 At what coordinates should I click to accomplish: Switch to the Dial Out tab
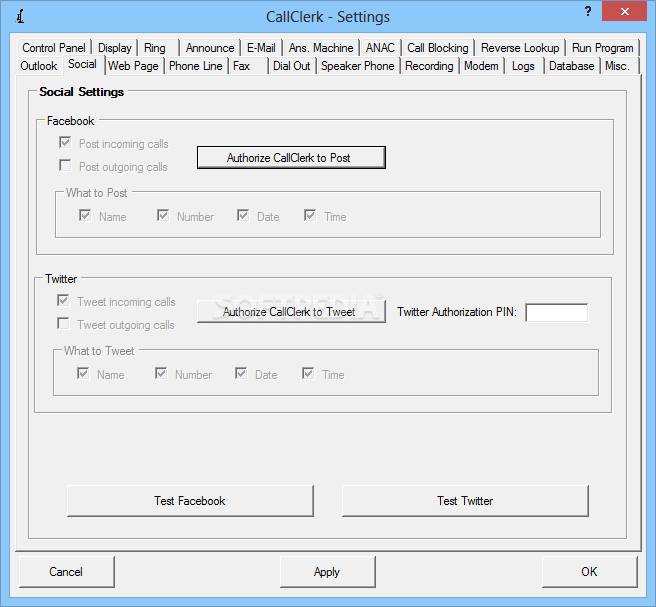coord(292,66)
